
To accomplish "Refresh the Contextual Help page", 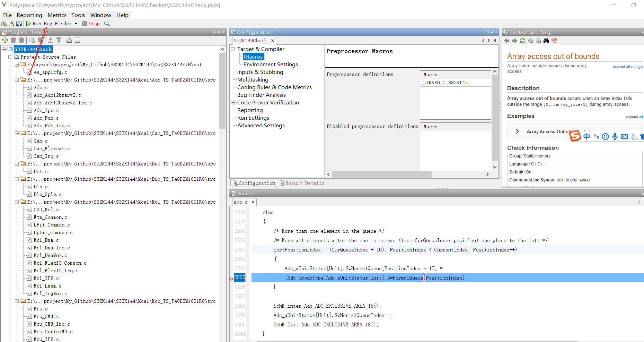I will [522, 41].
